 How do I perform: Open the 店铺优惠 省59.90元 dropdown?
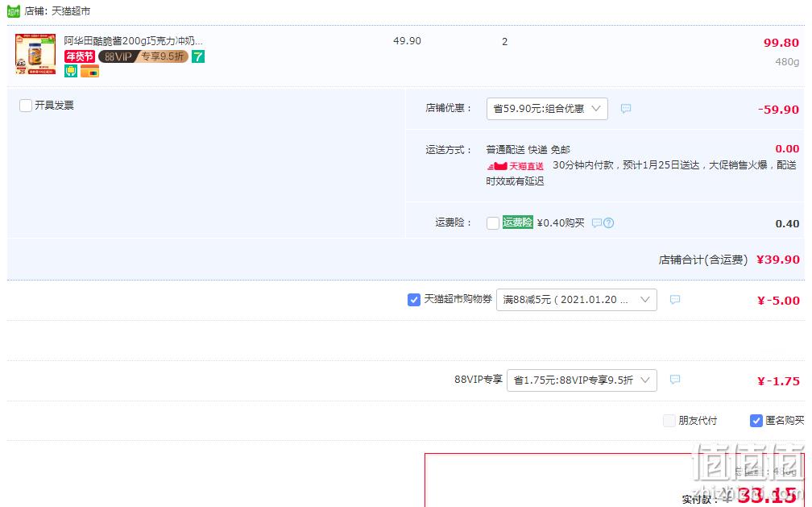[x=547, y=109]
